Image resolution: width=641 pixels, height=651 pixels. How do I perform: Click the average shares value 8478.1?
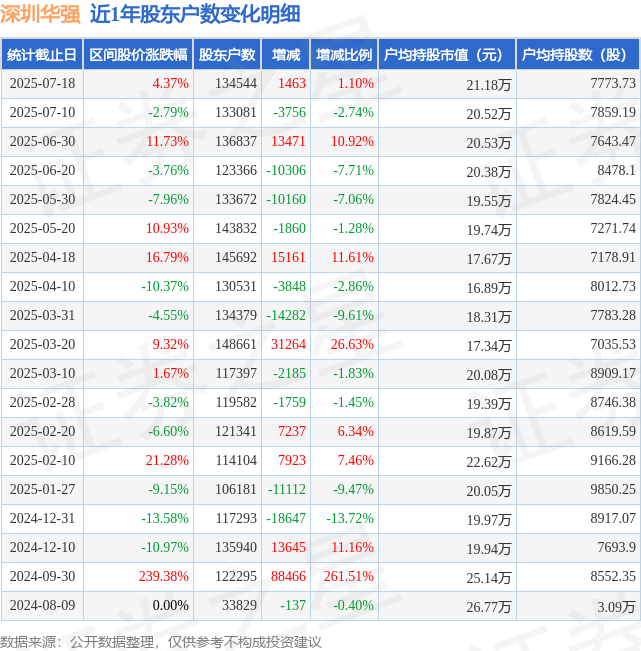(617, 170)
